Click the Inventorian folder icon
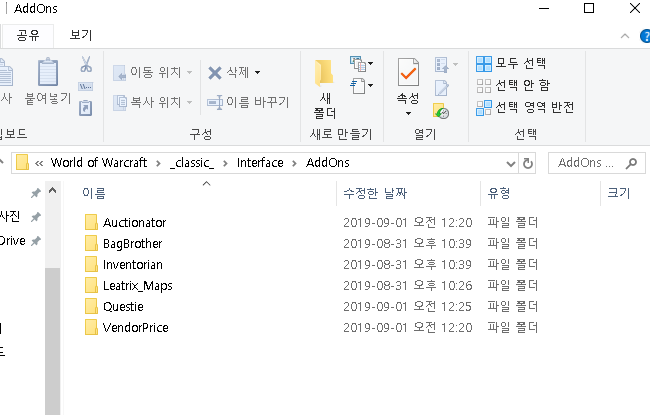Viewport: 650px width, 415px height. point(91,264)
